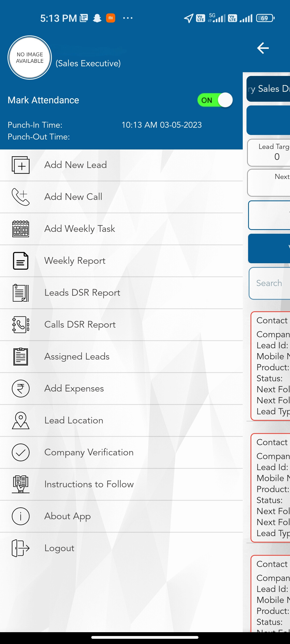The height and width of the screenshot is (644, 290).
Task: Tap the battery indicator in status bar
Action: pyautogui.click(x=265, y=18)
